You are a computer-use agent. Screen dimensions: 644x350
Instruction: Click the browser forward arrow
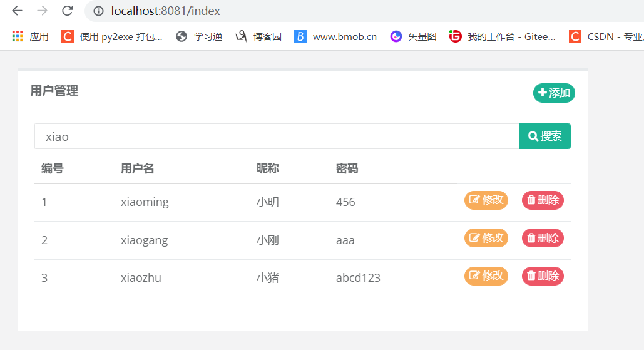[x=43, y=11]
